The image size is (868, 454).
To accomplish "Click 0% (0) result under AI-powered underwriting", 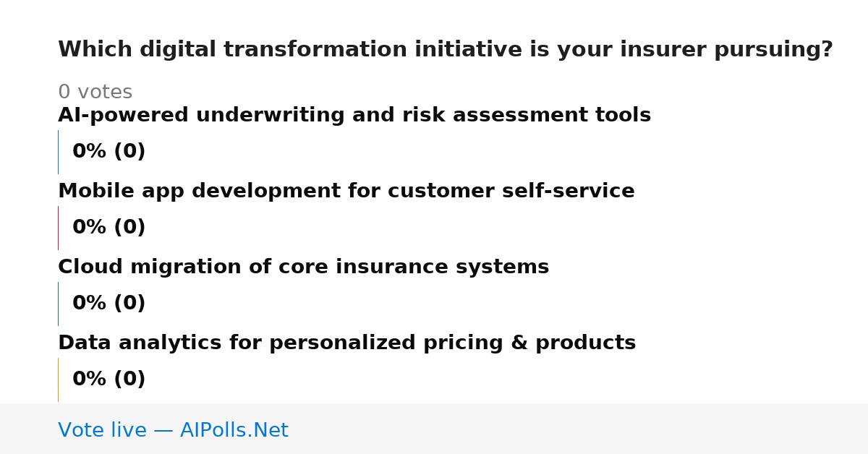I will point(109,152).
